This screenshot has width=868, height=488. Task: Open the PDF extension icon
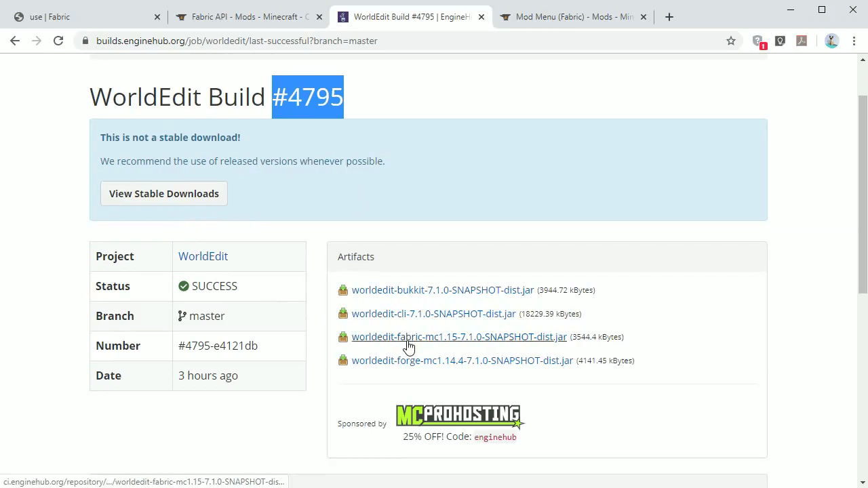point(802,41)
